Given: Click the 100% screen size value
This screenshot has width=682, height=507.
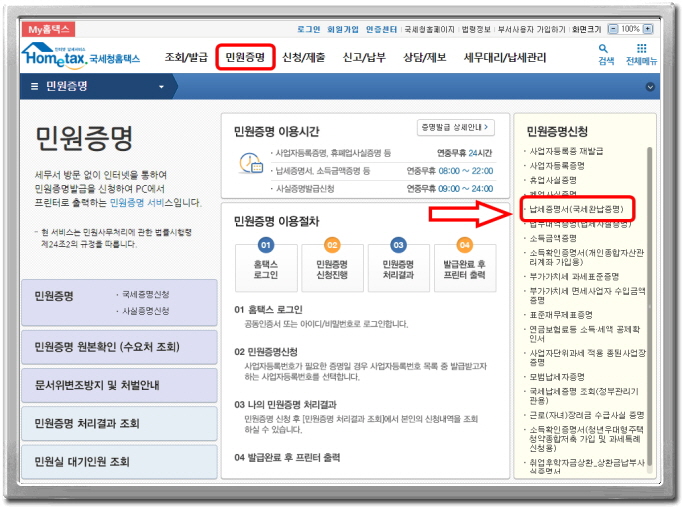Looking at the screenshot, I should point(630,29).
